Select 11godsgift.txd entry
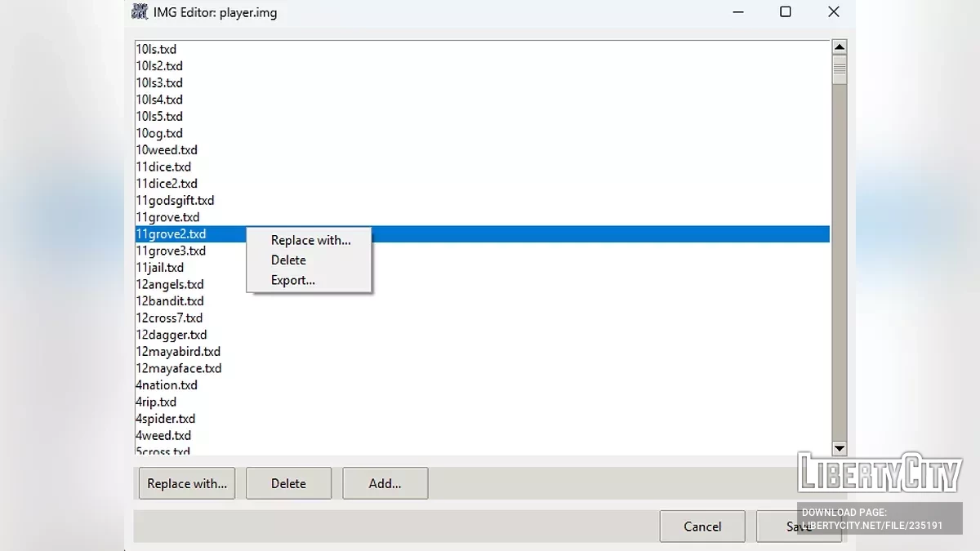The image size is (980, 551). (x=175, y=201)
